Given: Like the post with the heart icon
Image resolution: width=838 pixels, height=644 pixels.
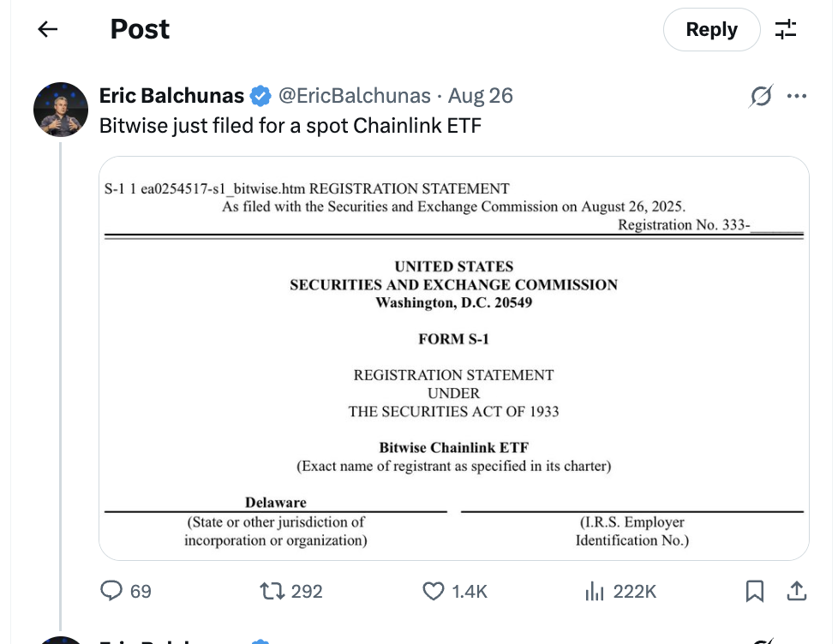Looking at the screenshot, I should 434,591.
